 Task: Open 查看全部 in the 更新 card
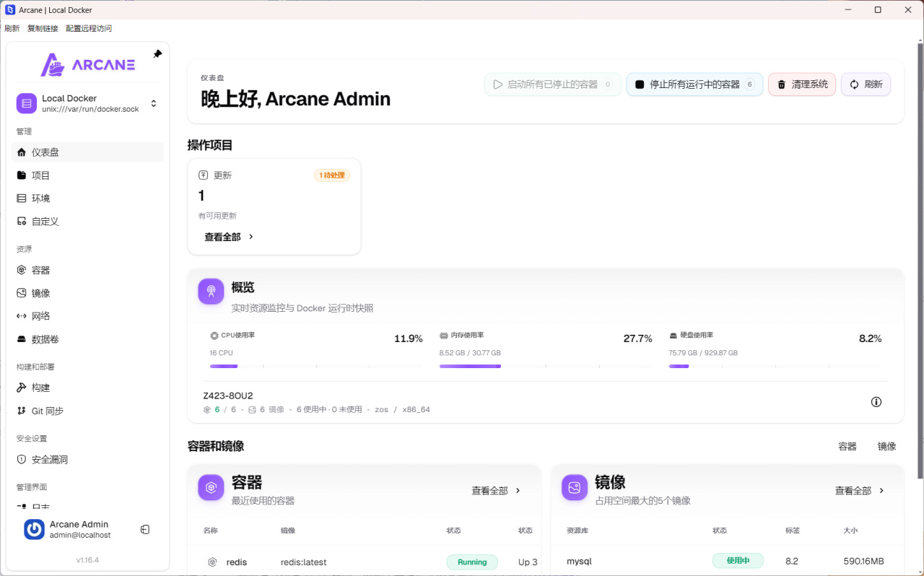pos(230,237)
